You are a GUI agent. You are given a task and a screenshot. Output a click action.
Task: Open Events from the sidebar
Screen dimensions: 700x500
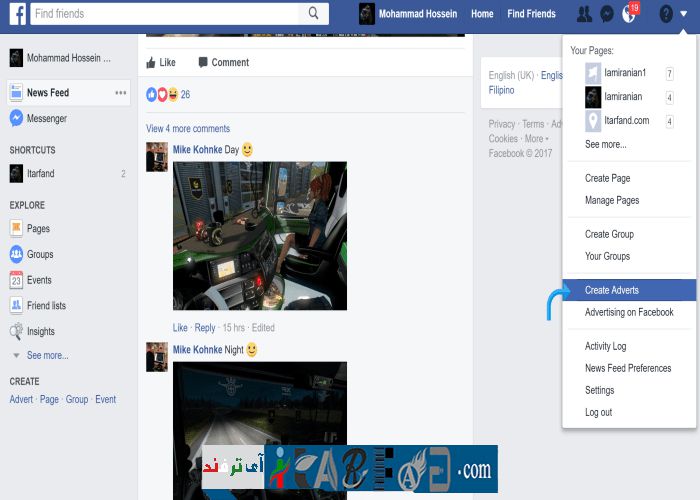[39, 280]
